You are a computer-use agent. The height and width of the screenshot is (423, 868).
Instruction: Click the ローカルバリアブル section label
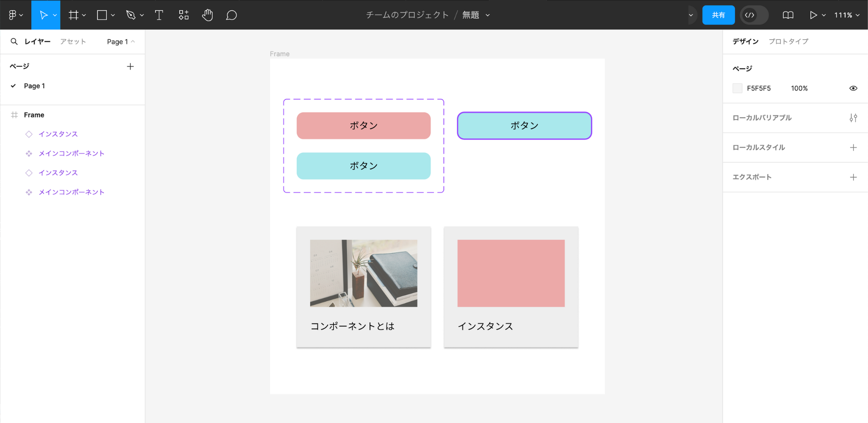click(x=762, y=118)
